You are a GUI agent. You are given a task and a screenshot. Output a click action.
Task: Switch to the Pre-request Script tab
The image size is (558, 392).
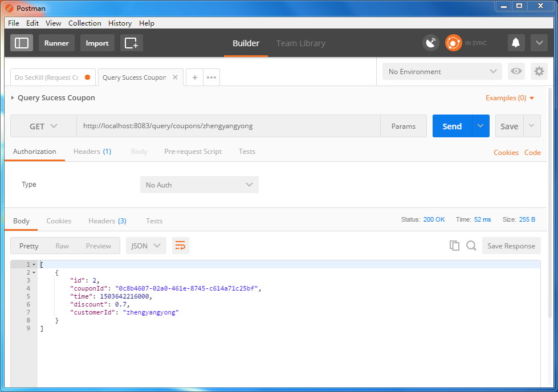click(193, 152)
